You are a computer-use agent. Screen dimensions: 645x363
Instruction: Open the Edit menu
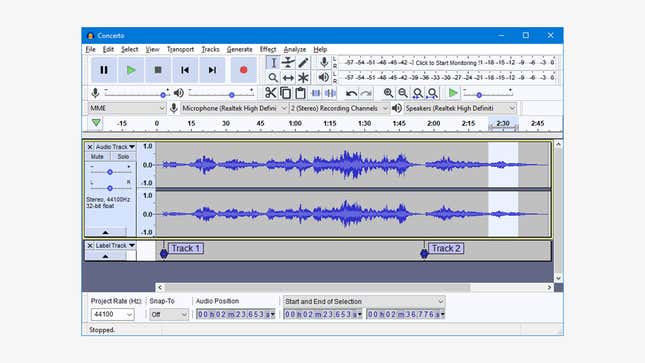click(x=108, y=49)
